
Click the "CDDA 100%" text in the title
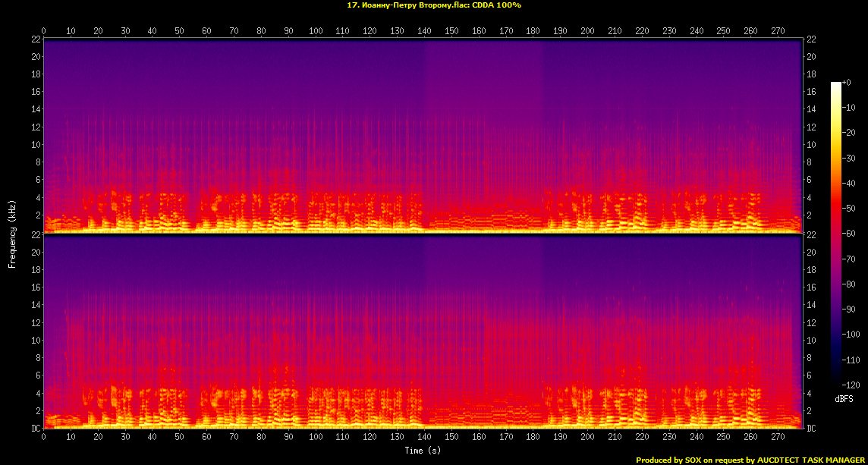coord(497,5)
